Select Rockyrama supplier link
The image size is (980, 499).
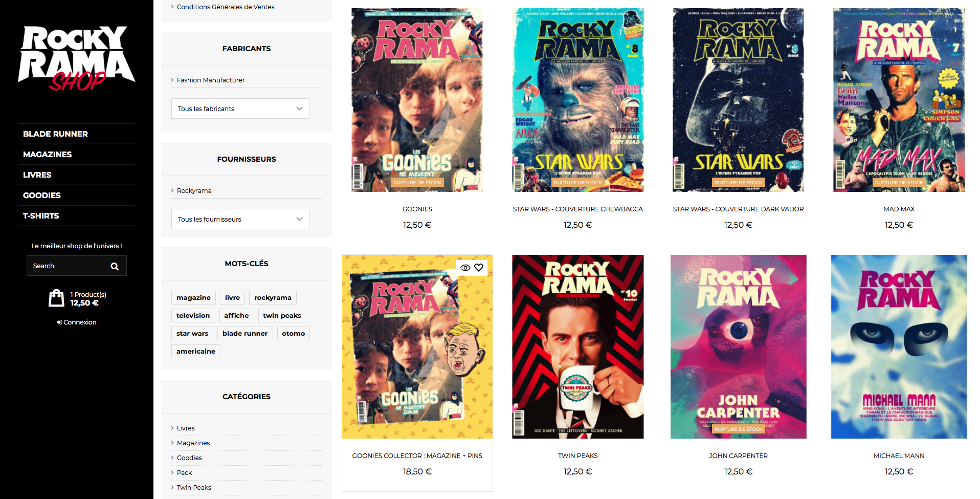click(194, 190)
